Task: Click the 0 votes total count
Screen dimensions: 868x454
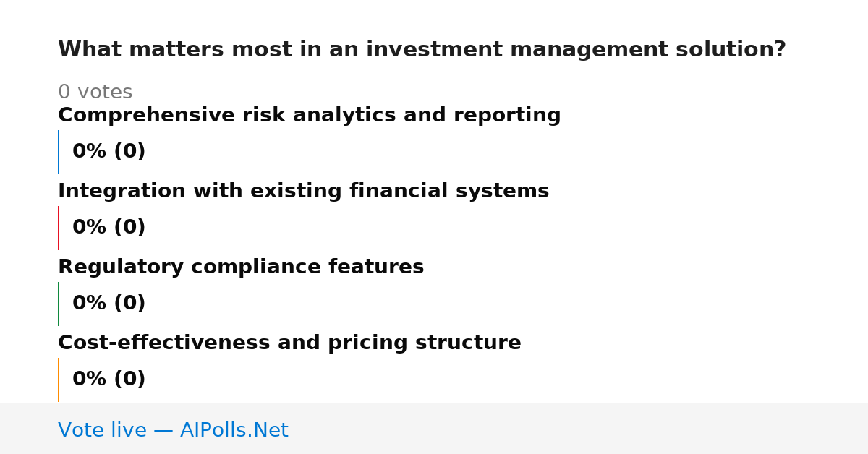Action: coord(95,93)
